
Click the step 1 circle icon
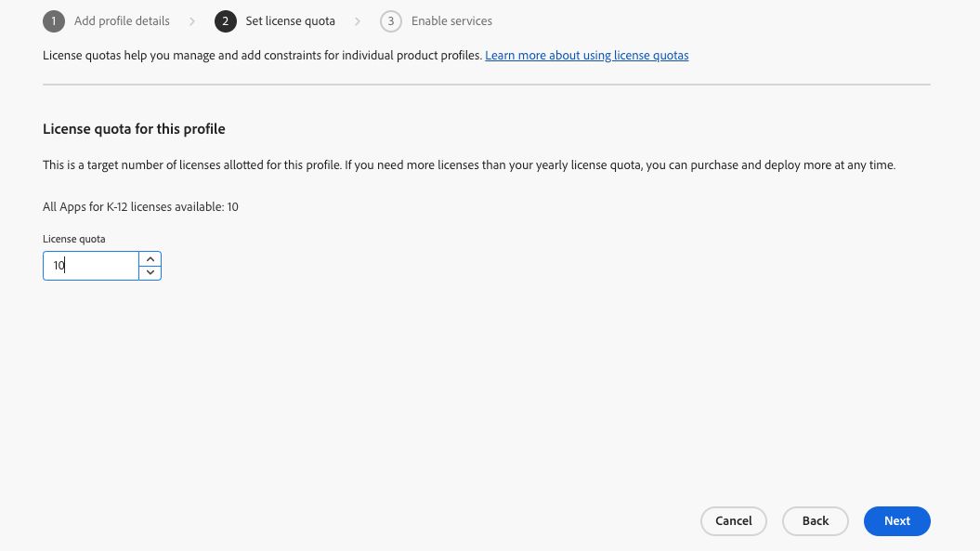pyautogui.click(x=54, y=21)
